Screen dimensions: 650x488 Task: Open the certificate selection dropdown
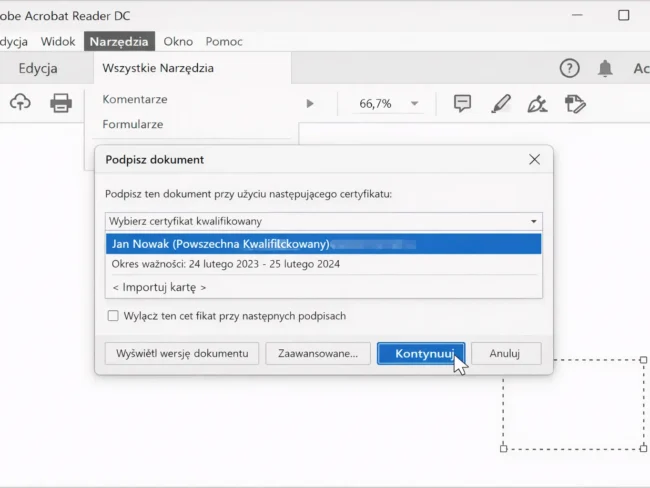(324, 221)
